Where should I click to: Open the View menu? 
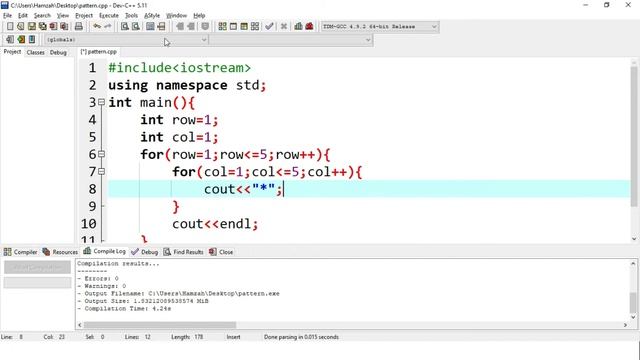click(62, 16)
